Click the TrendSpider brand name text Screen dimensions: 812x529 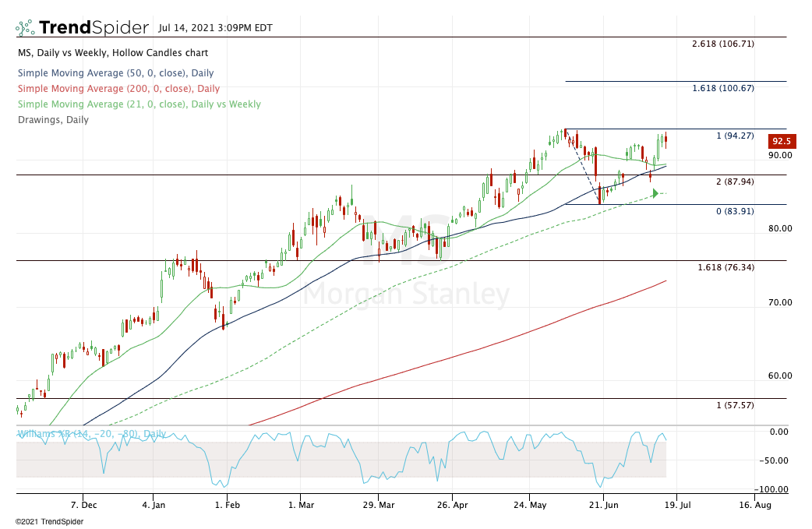coord(94,27)
